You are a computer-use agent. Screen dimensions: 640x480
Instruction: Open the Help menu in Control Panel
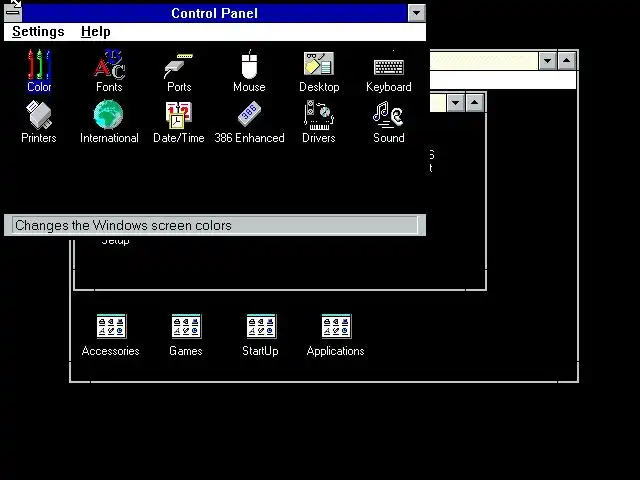[96, 32]
